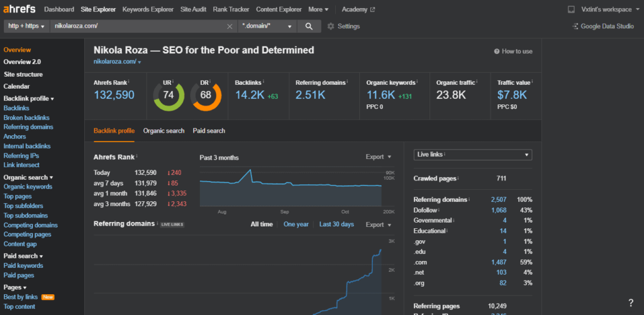The width and height of the screenshot is (644, 315).
Task: Open Content gap in sidebar
Action: pos(20,244)
